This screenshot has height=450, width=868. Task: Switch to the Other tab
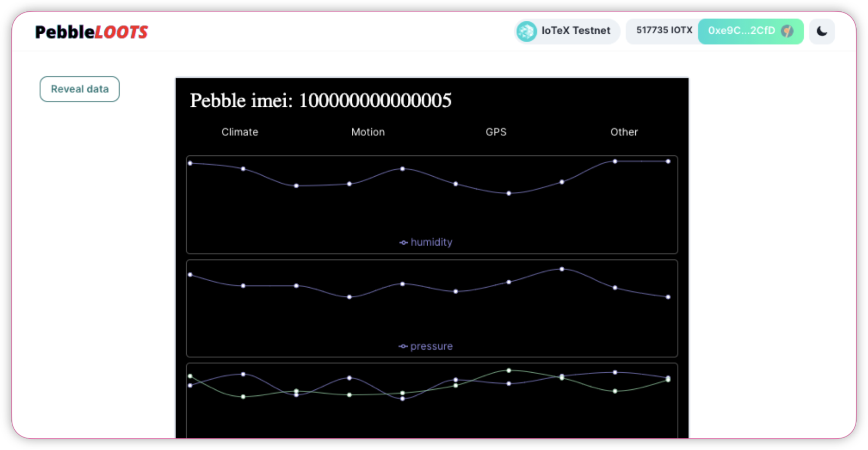coord(624,132)
